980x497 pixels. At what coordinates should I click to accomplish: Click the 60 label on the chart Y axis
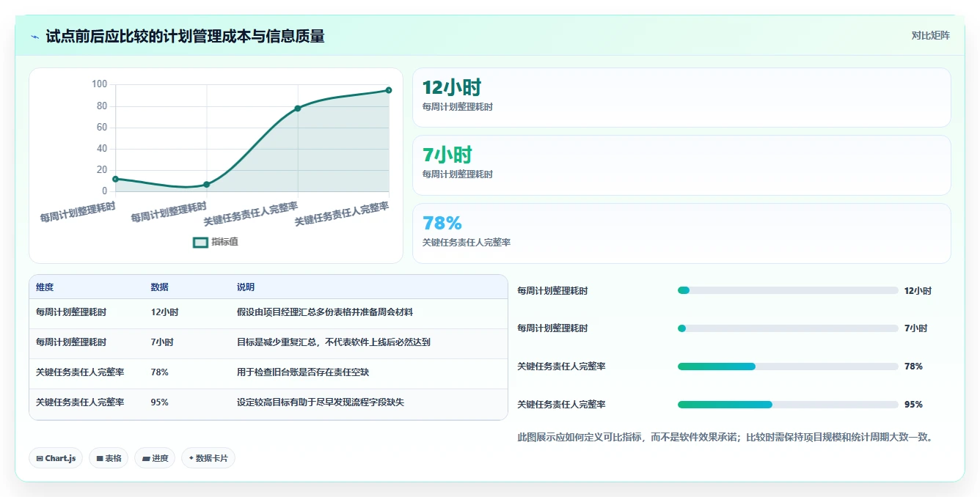pyautogui.click(x=102, y=127)
